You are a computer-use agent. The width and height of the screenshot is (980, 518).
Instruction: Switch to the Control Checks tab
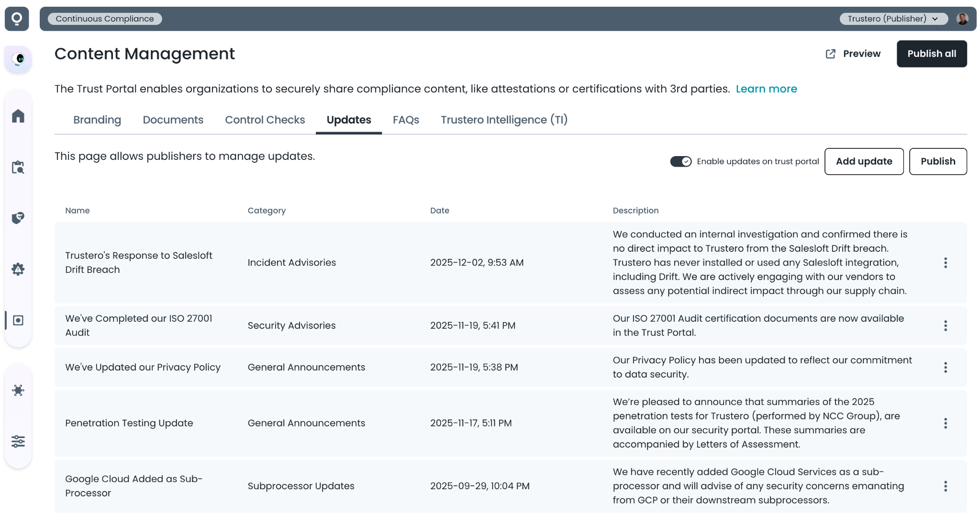pyautogui.click(x=265, y=120)
